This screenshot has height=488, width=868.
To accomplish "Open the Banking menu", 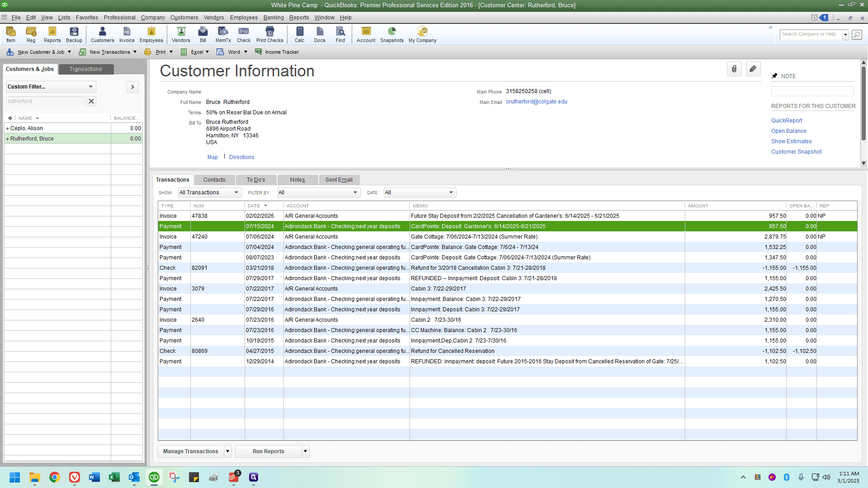I will tap(274, 18).
